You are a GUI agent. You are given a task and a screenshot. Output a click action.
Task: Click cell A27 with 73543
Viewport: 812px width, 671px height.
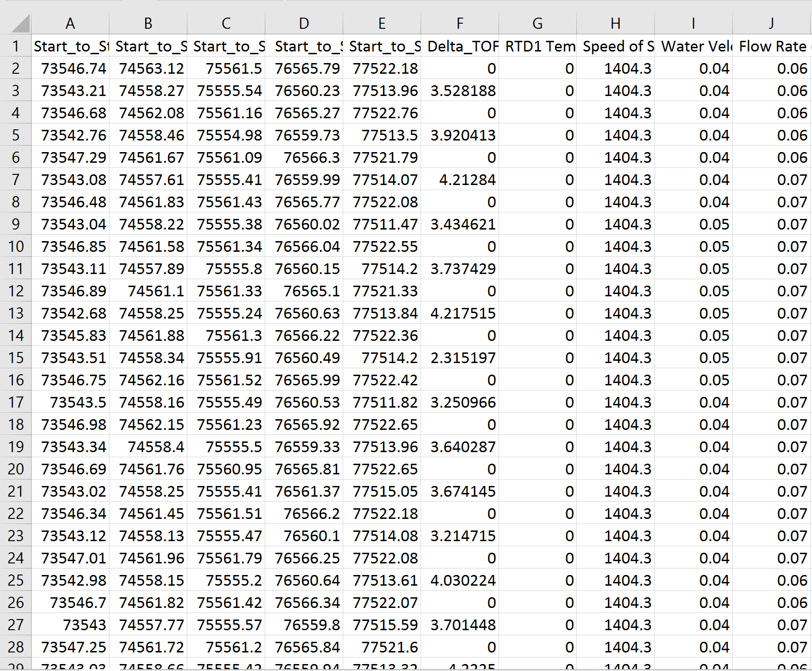click(70, 625)
